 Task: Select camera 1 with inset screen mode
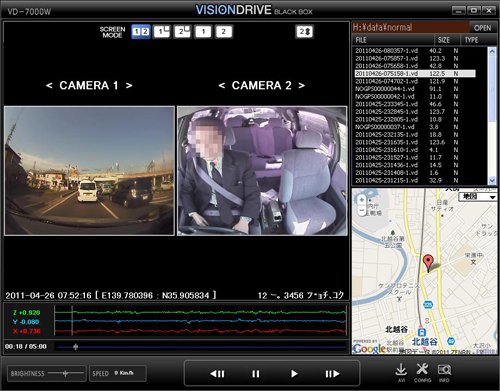(162, 32)
